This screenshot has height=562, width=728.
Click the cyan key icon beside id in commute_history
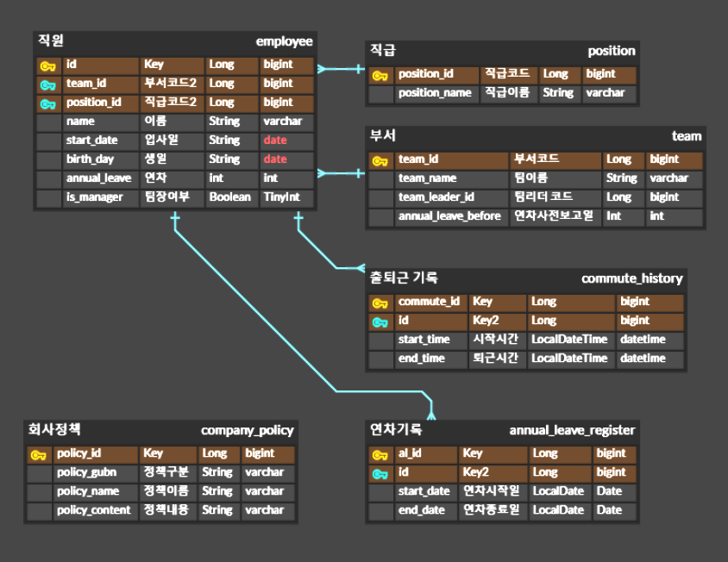[x=380, y=322]
